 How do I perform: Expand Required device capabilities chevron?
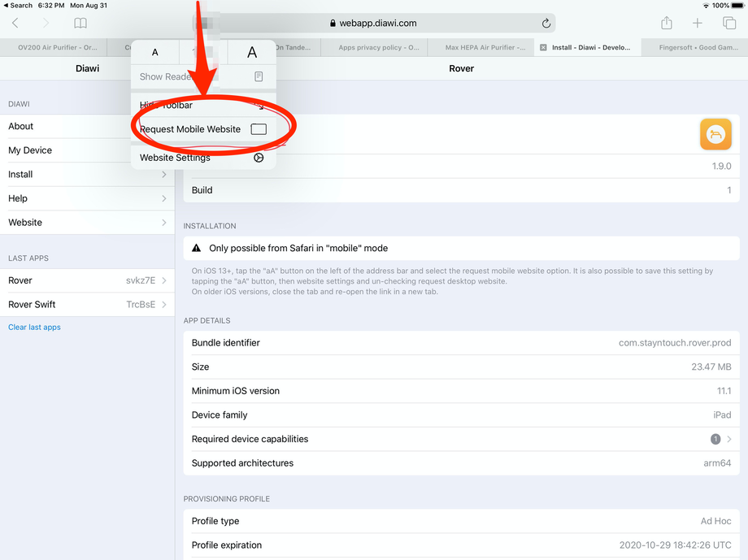tap(729, 439)
